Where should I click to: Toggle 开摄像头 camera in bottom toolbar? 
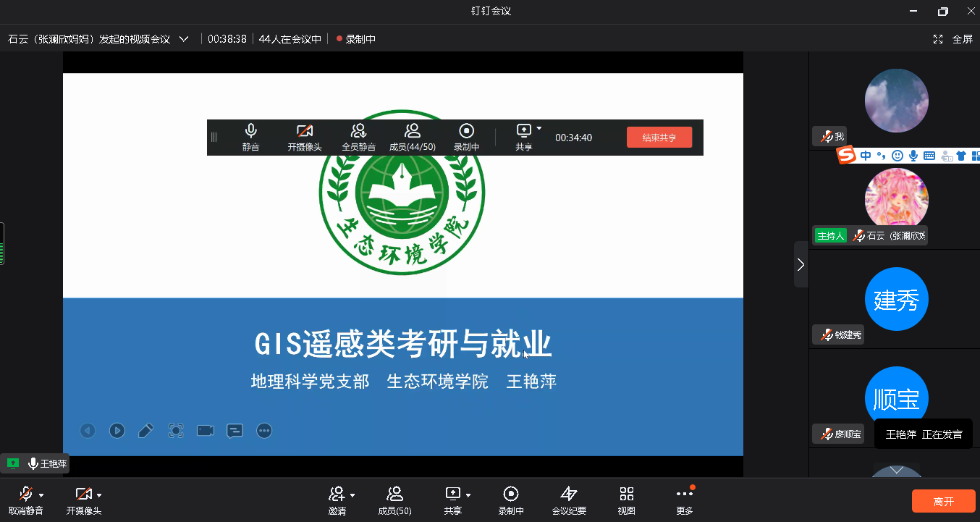[x=83, y=494]
